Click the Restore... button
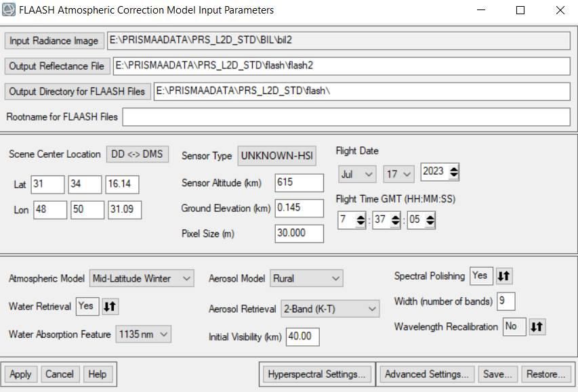Viewport: 578px width, 392px height. (x=546, y=374)
